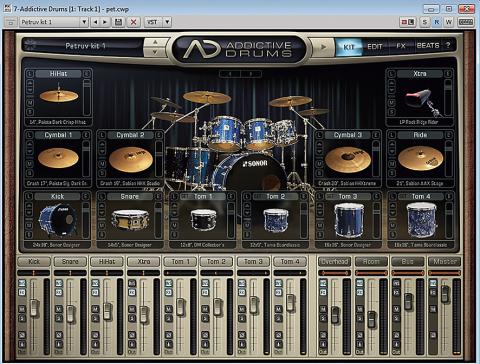Select the Kick mixer channel label
The width and height of the screenshot is (480, 364).
pyautogui.click(x=34, y=262)
